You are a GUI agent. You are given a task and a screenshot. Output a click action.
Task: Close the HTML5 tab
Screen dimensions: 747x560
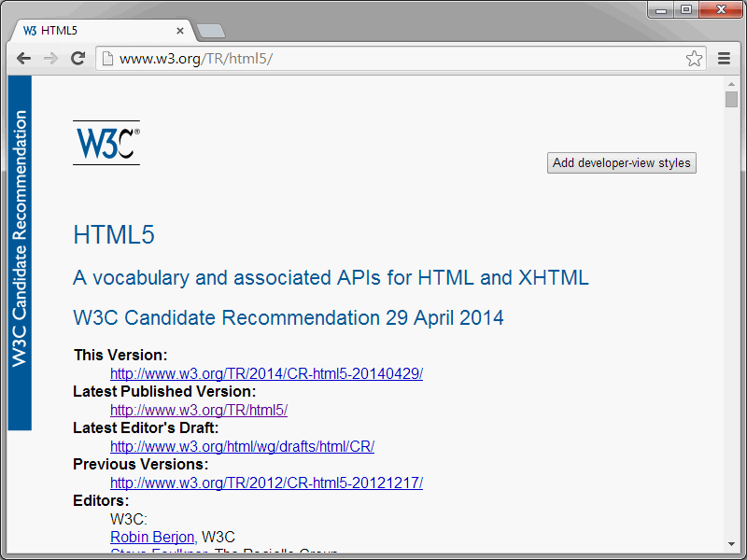point(180,31)
